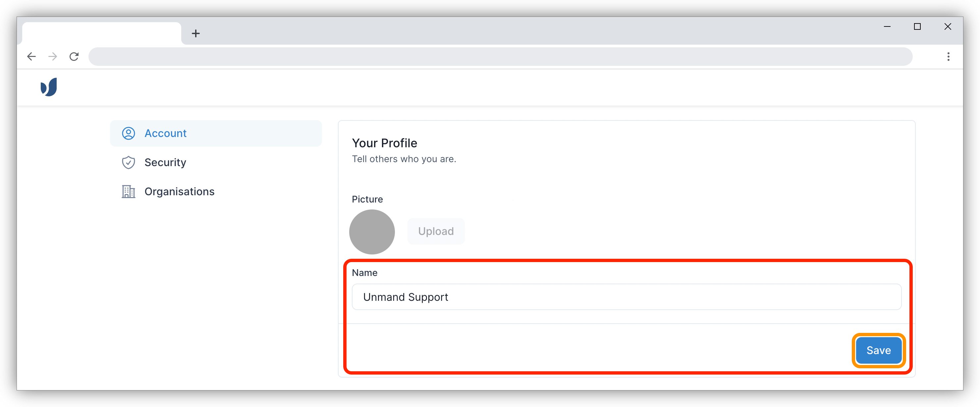Click the Name field containing Unmand Support
Viewport: 980px width, 407px height.
[x=626, y=297]
